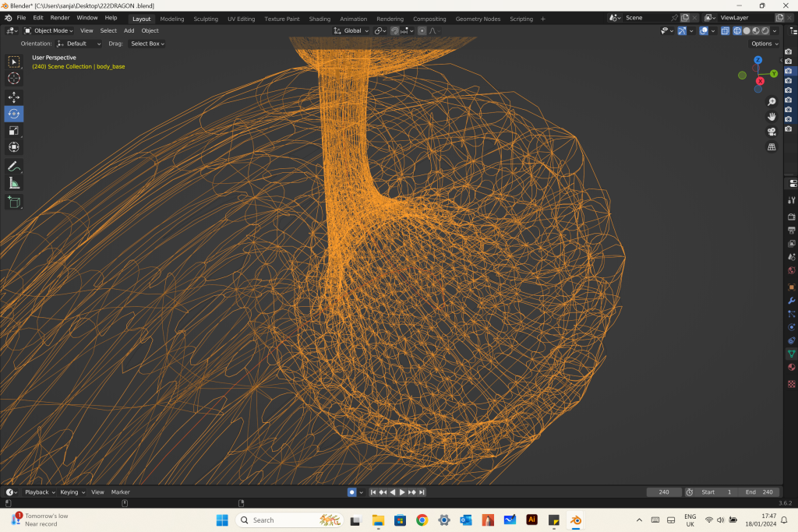Open the Tool properties tab (wrench-screwdriver)

coord(792,200)
